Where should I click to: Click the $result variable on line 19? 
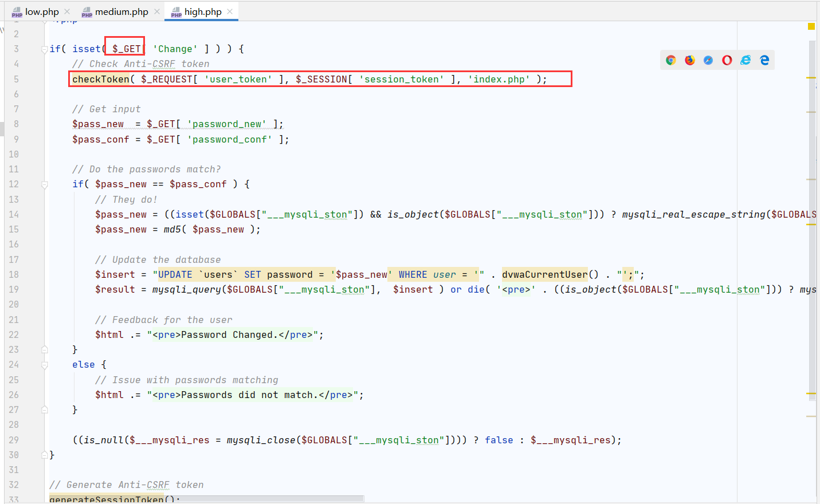pos(115,290)
